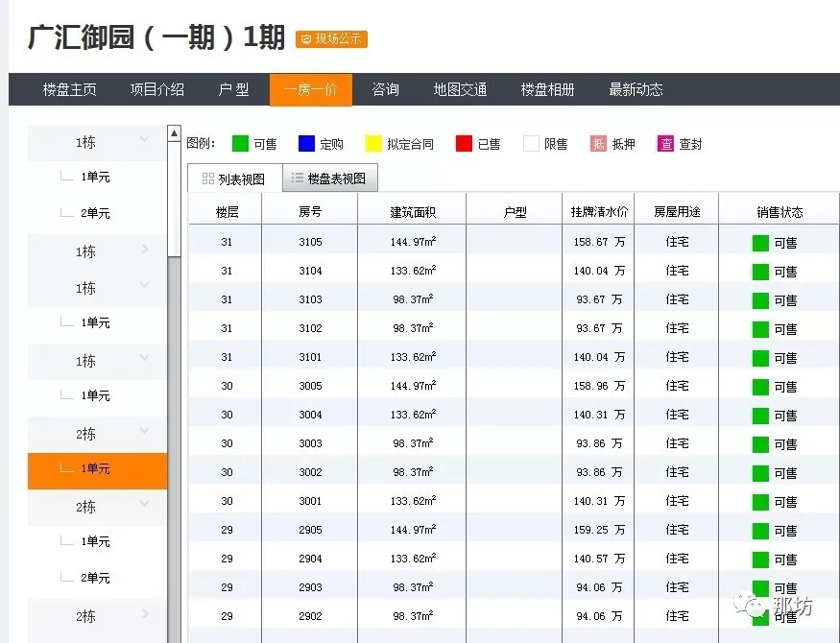Image resolution: width=840 pixels, height=643 pixels.
Task: Click room number 3105
Action: (x=310, y=242)
